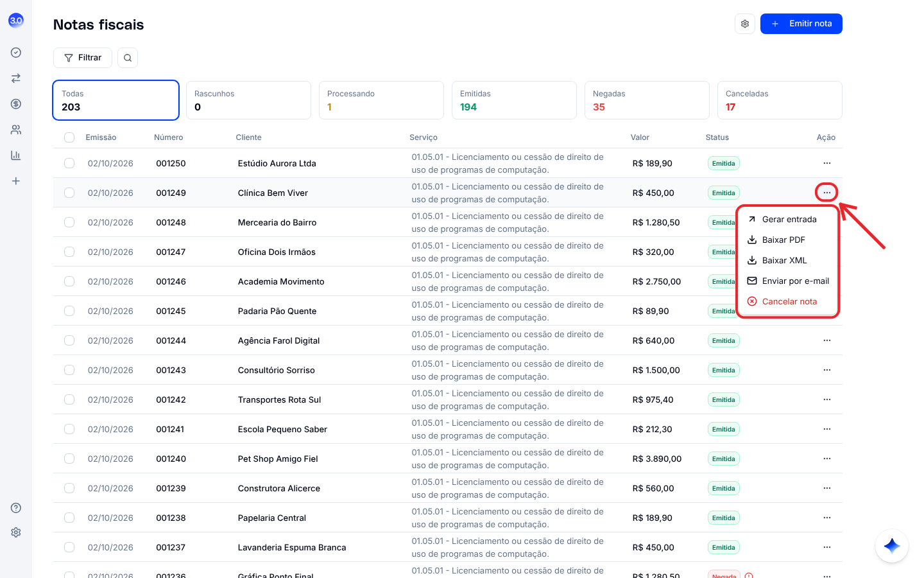Open the actions menu for Agência Farol Digital
924x578 pixels.
[x=827, y=340]
